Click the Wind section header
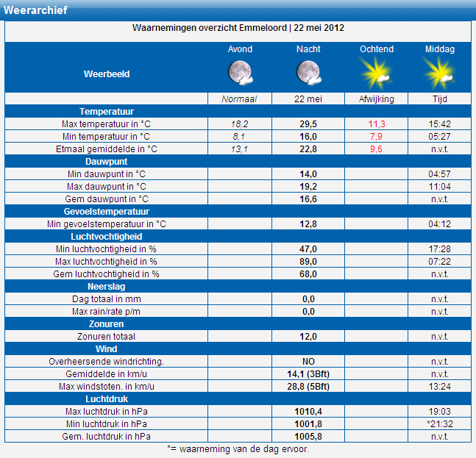Viewport: 476px width, 458px height. [x=106, y=349]
